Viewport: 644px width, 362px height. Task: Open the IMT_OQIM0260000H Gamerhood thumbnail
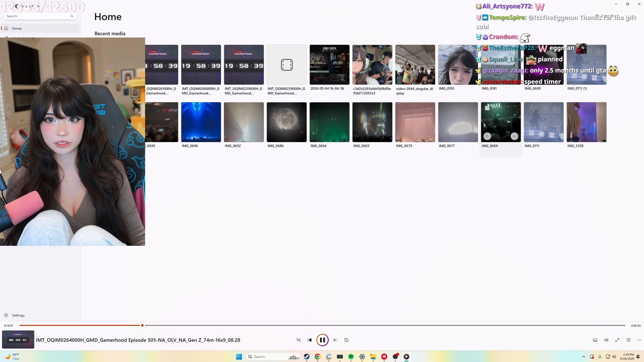201,64
